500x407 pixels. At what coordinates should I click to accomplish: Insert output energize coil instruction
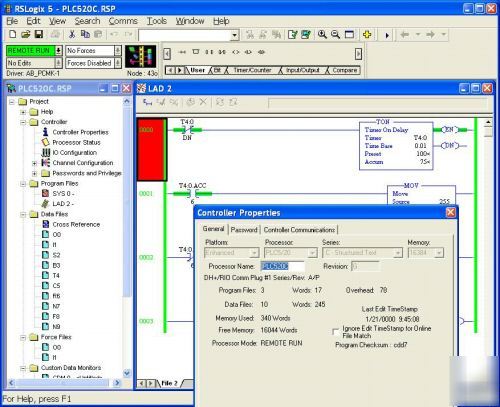[236, 52]
